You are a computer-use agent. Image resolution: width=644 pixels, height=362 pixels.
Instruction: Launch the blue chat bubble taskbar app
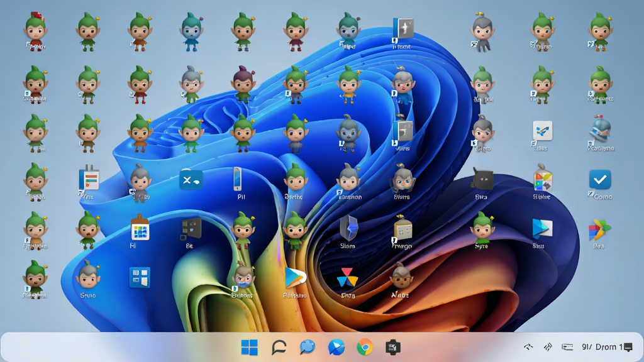click(307, 347)
